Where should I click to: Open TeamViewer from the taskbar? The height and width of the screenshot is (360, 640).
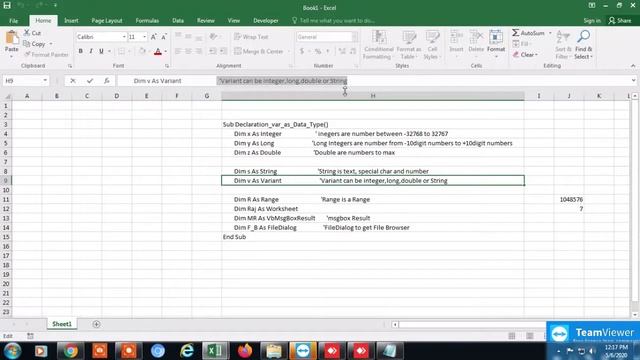[x=303, y=351]
